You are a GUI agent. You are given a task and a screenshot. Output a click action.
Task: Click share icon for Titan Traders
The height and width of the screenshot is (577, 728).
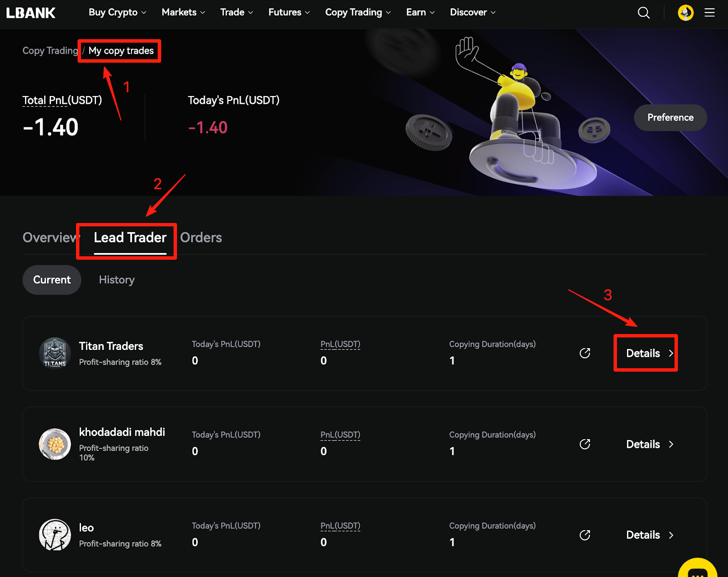point(585,353)
